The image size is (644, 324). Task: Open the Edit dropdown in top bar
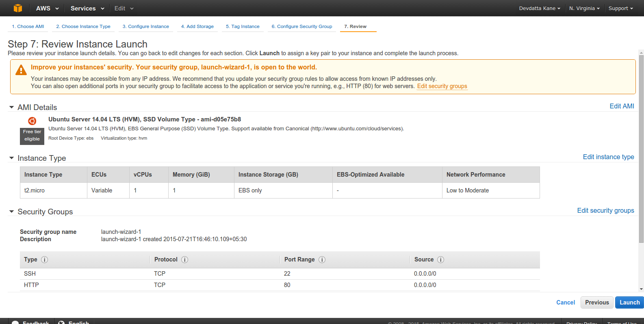coord(124,8)
